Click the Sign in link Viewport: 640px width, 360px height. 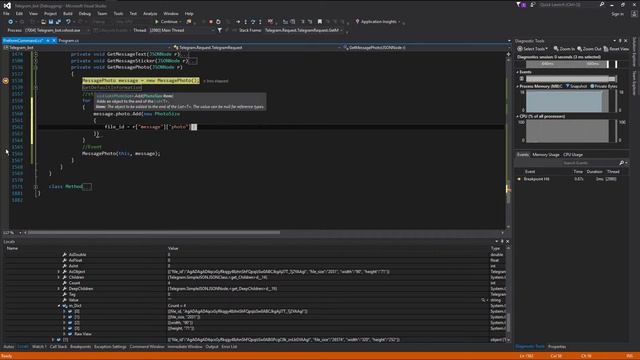(618, 14)
